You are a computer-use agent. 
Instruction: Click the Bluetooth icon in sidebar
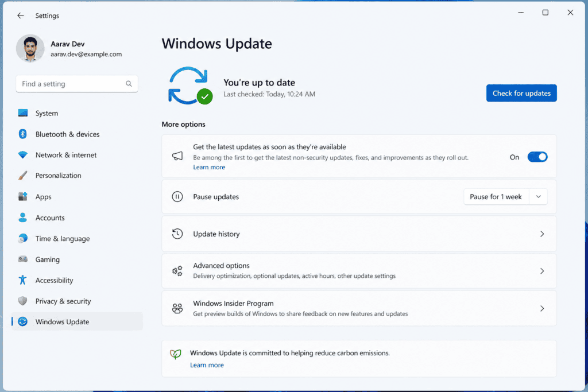click(x=23, y=134)
